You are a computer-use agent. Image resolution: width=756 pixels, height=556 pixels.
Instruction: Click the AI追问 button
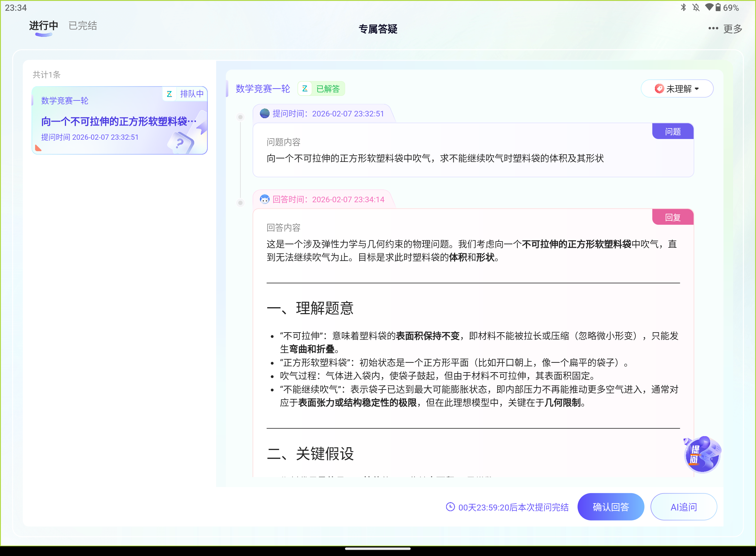683,507
